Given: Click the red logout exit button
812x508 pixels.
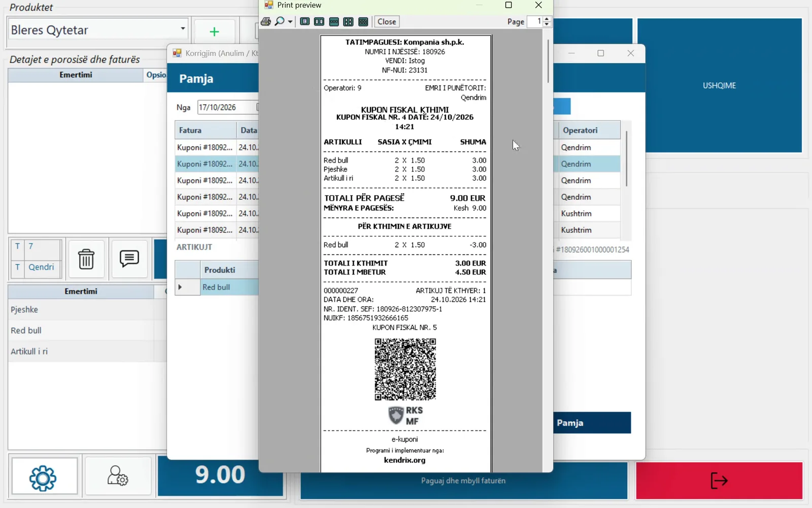Looking at the screenshot, I should [719, 481].
